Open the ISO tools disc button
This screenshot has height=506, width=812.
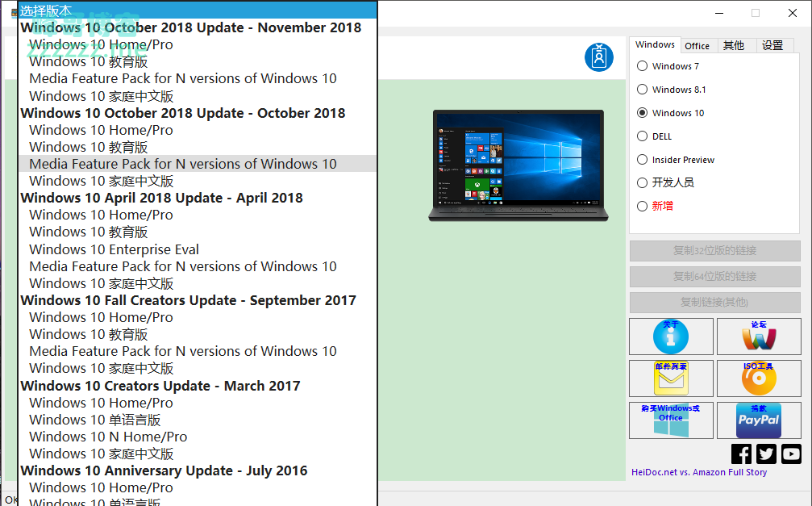[759, 378]
